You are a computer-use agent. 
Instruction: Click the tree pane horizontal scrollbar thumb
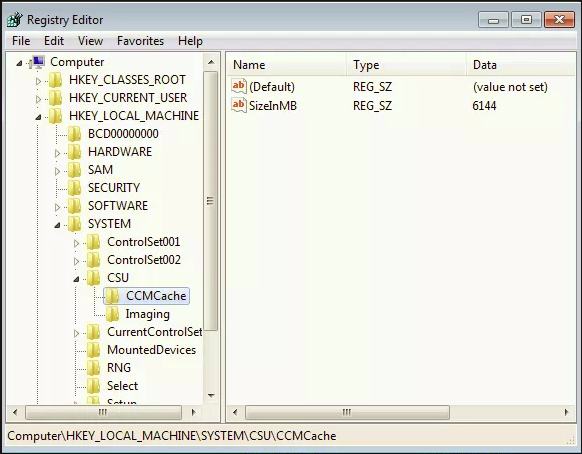point(103,412)
